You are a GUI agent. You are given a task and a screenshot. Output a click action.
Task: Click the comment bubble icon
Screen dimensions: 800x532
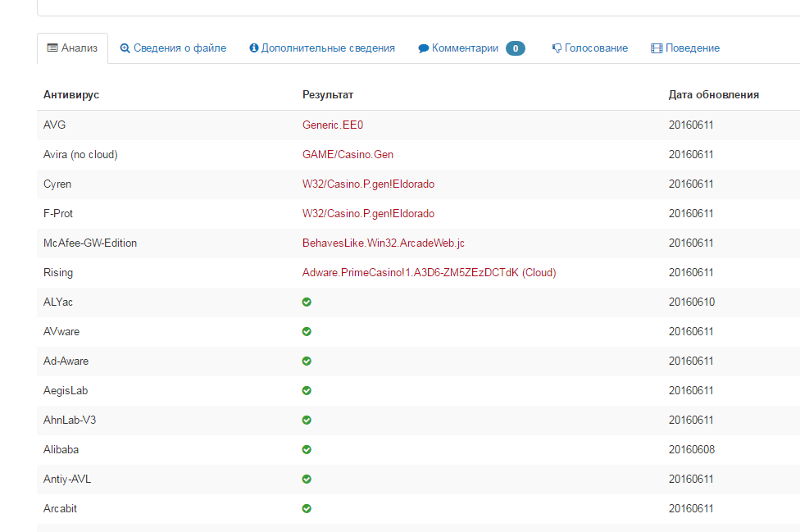tap(423, 48)
